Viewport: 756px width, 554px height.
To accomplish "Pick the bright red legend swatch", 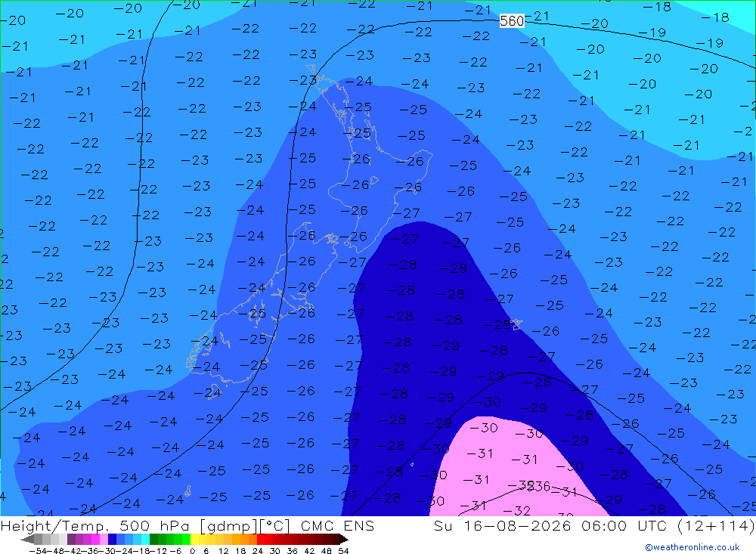I will (x=261, y=539).
